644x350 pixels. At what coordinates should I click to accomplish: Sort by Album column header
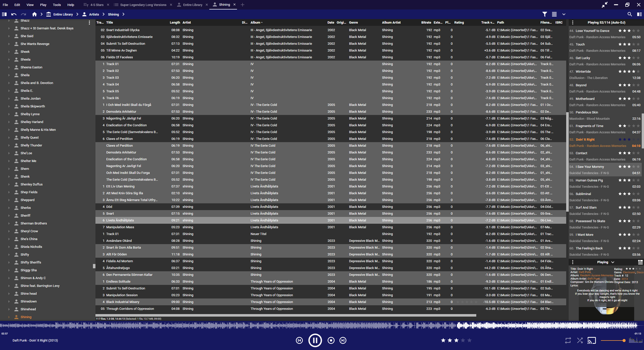point(256,23)
